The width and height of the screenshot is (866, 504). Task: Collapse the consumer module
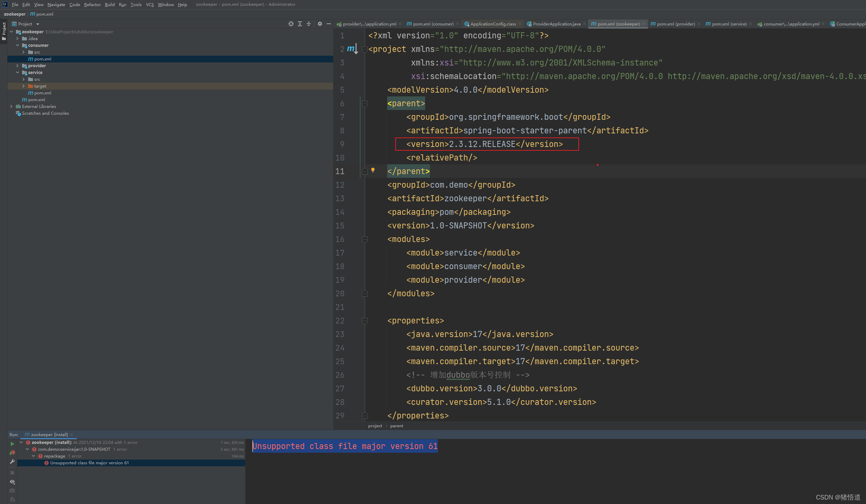[x=18, y=45]
